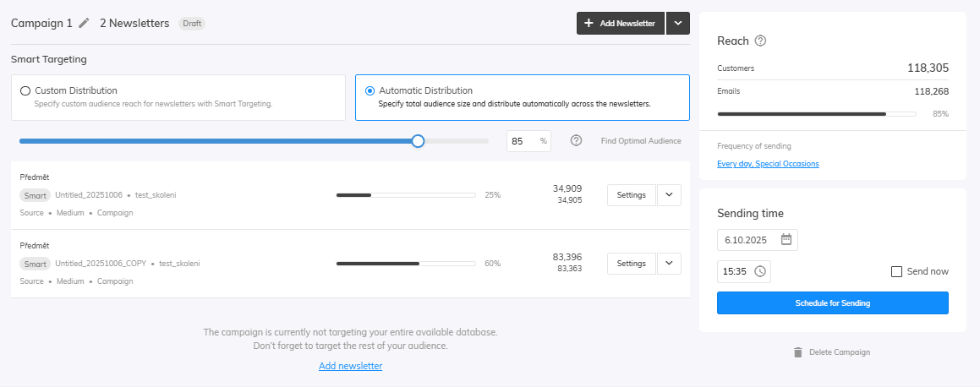Click the Schedule for Sending button
The image size is (980, 387).
[832, 303]
